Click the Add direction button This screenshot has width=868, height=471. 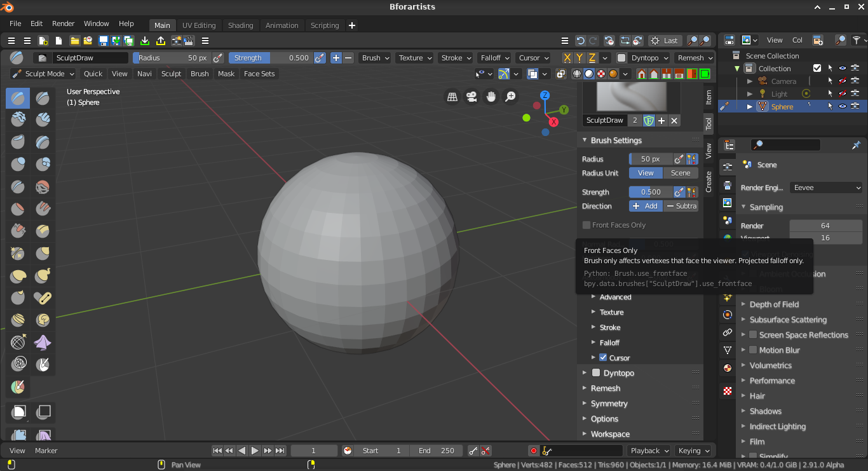point(646,206)
